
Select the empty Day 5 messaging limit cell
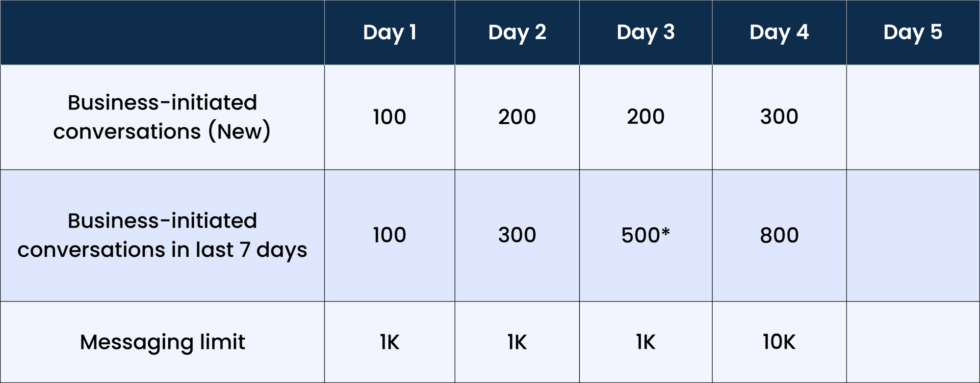click(913, 342)
